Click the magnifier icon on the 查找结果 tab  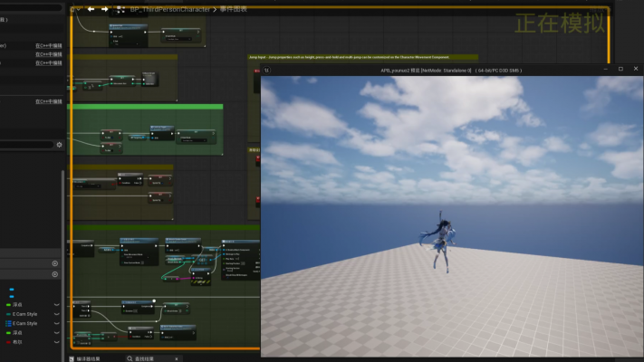click(128, 358)
